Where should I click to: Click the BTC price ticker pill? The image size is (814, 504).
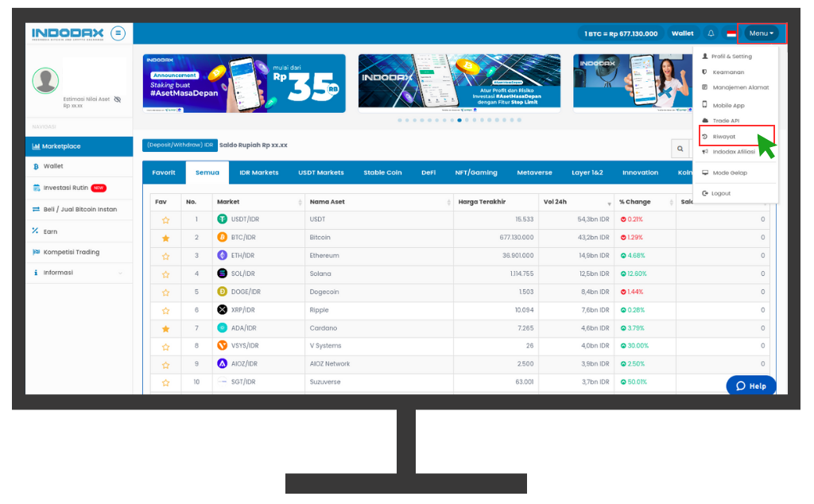tap(621, 33)
